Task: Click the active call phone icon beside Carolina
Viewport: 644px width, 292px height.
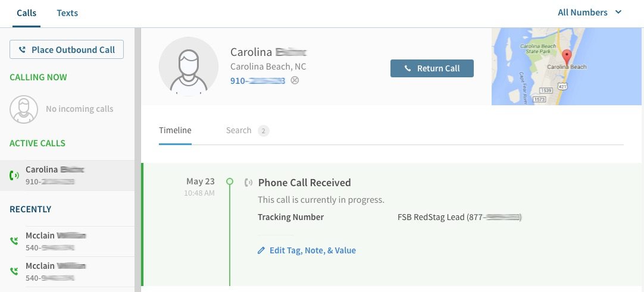Action: point(14,175)
